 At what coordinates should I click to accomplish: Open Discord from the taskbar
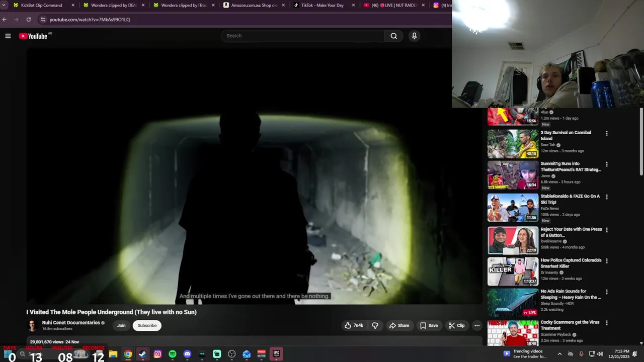pyautogui.click(x=187, y=354)
